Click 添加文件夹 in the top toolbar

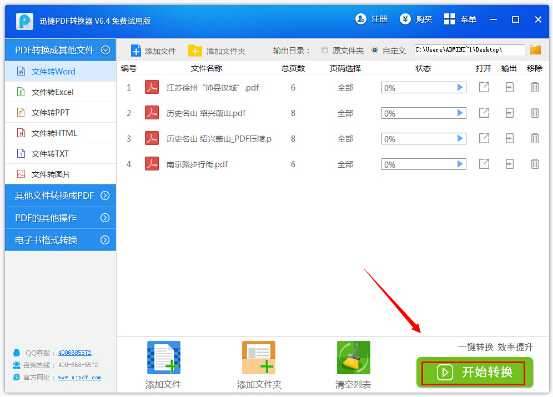216,51
